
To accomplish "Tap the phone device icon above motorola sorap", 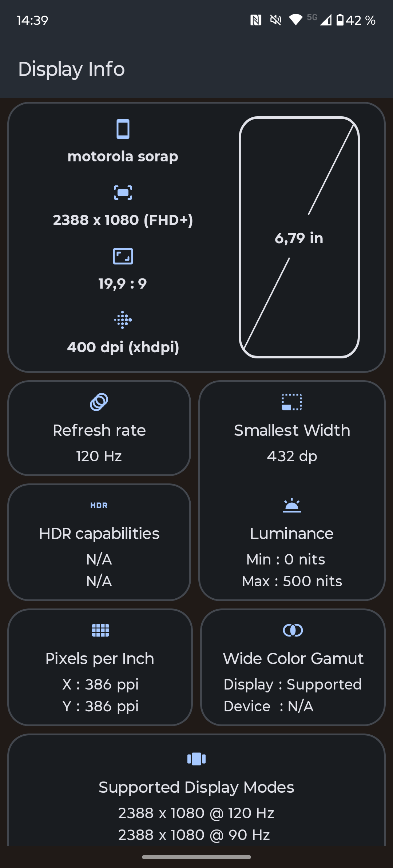I will 123,129.
